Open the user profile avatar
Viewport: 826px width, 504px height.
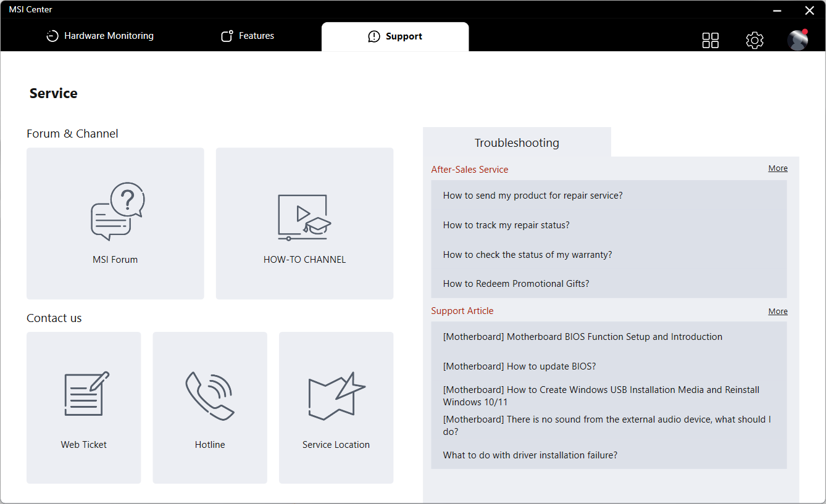(x=798, y=39)
